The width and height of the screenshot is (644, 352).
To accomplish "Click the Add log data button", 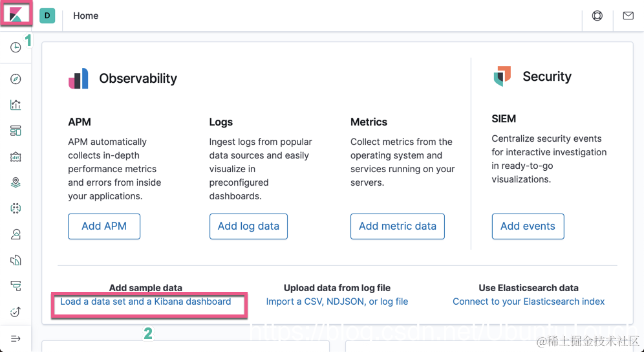I will click(248, 226).
